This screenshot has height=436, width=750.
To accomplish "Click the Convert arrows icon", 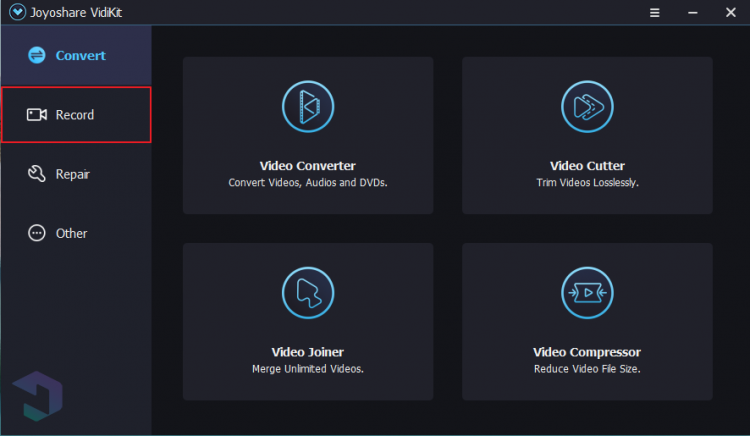I will pyautogui.click(x=37, y=55).
